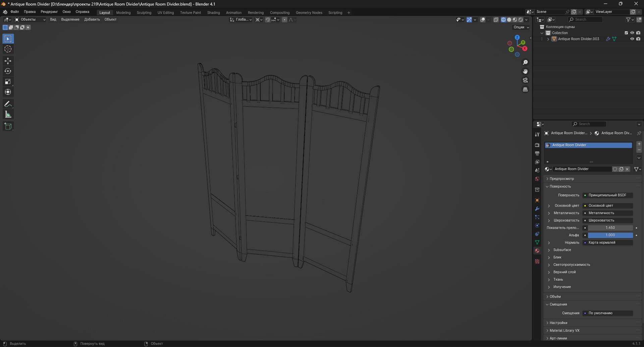644x347 pixels.
Task: Expand the Основной цвет row
Action: tap(549, 206)
